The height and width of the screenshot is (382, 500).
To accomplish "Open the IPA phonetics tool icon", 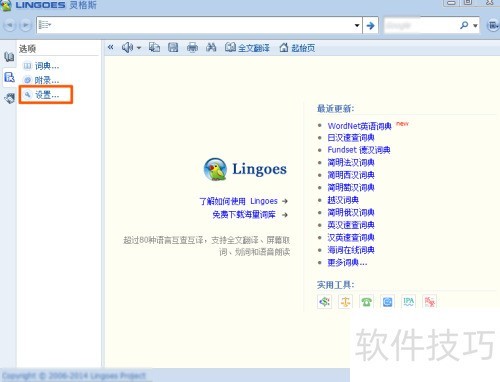I will pos(409,302).
